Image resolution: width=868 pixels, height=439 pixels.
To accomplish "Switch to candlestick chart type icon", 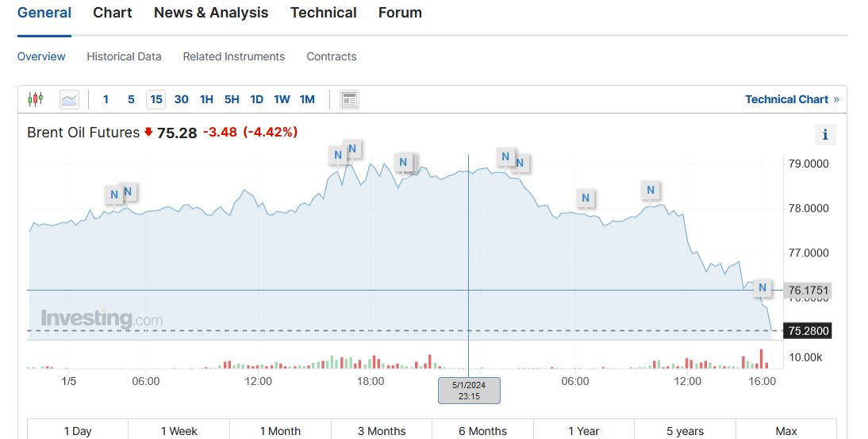I will (x=35, y=99).
